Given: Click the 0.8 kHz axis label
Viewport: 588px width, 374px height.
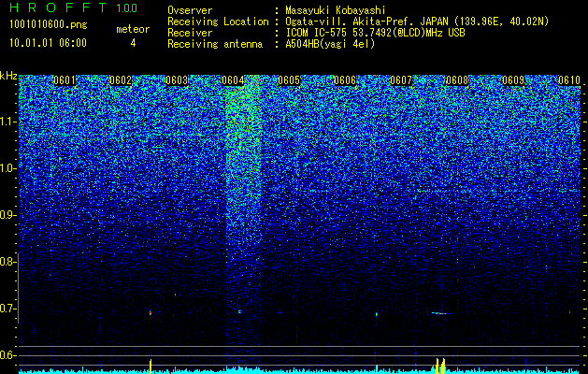Looking at the screenshot, I should (7, 262).
